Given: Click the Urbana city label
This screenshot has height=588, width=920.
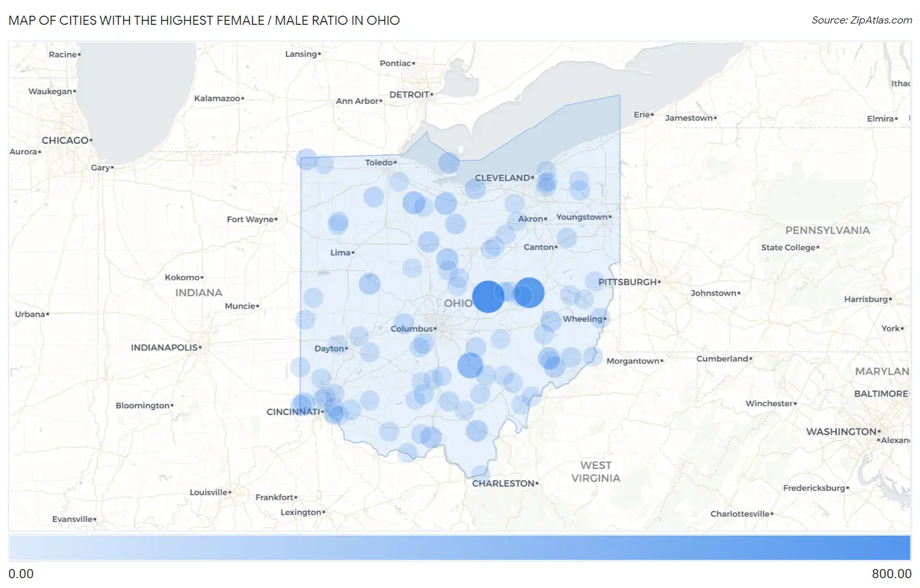Looking at the screenshot, I should 30,315.
